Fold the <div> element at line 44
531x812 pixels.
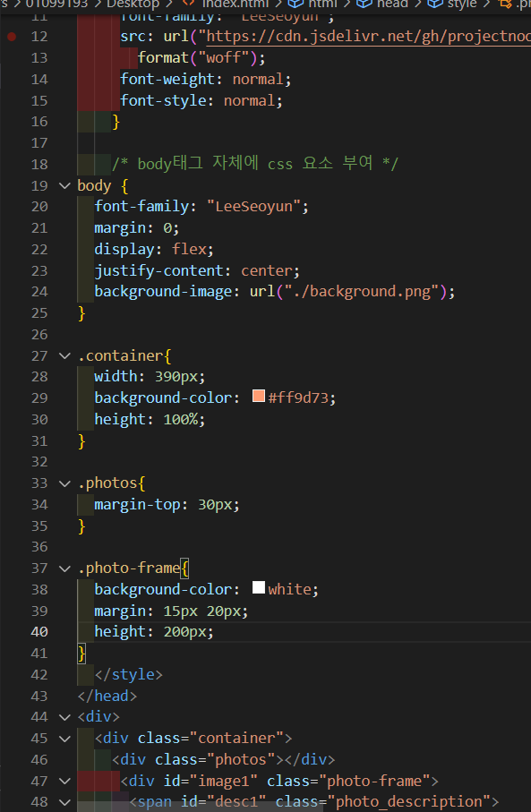[x=64, y=717]
